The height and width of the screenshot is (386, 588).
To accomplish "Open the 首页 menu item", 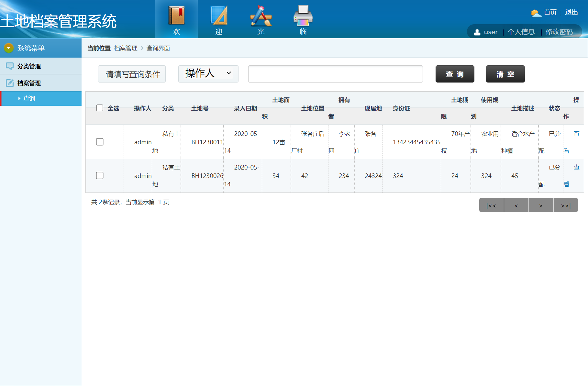I will (549, 12).
